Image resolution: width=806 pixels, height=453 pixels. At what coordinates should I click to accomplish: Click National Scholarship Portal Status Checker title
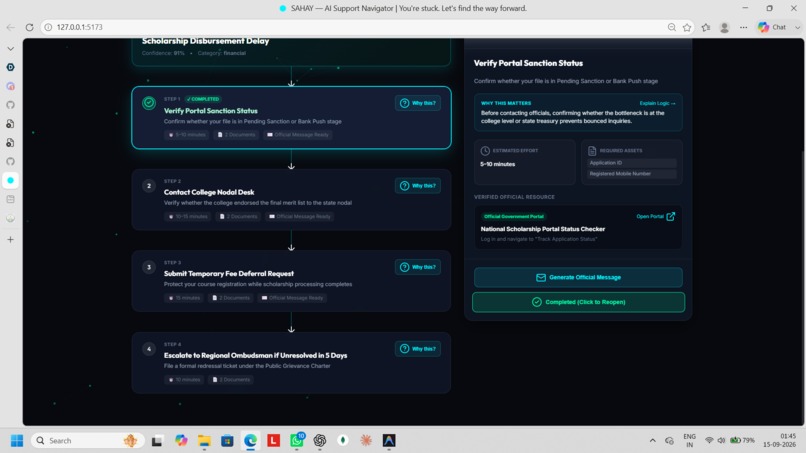point(542,229)
